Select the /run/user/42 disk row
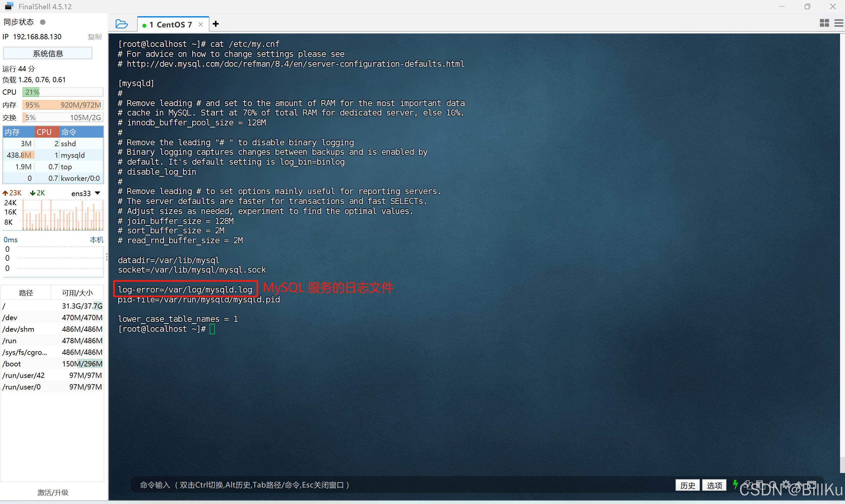This screenshot has height=504, width=845. point(52,375)
